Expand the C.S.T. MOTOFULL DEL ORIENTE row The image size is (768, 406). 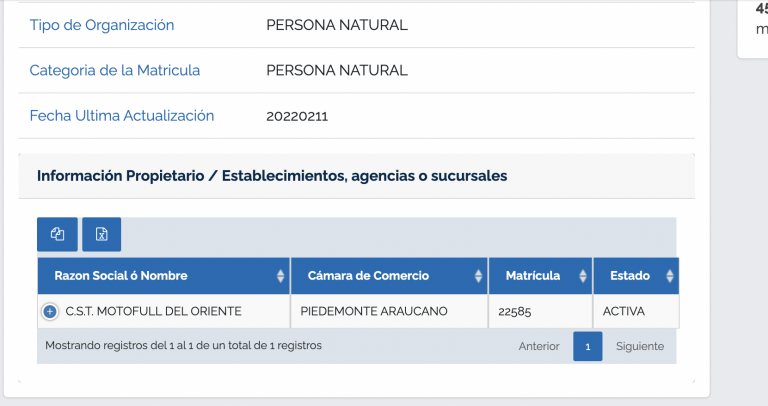click(49, 311)
